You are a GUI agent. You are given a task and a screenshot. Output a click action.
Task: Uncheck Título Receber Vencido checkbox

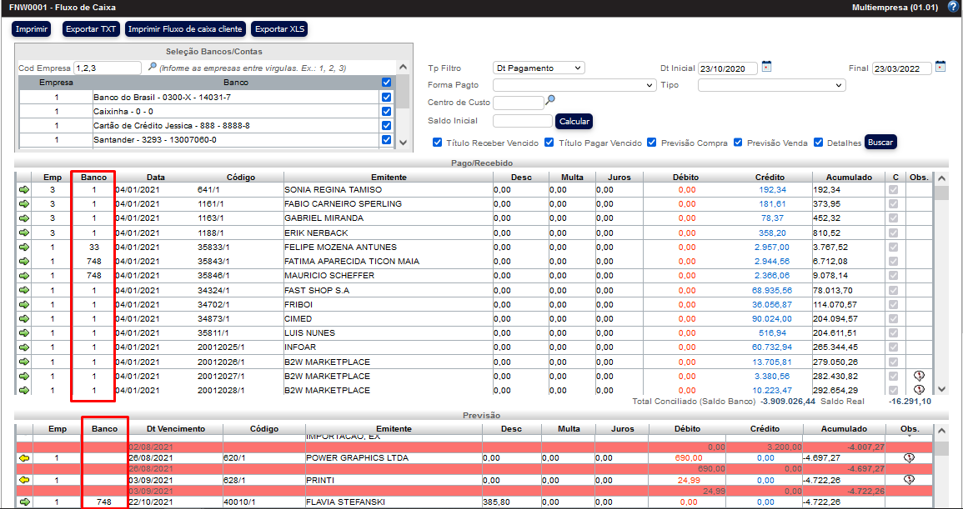[437, 142]
